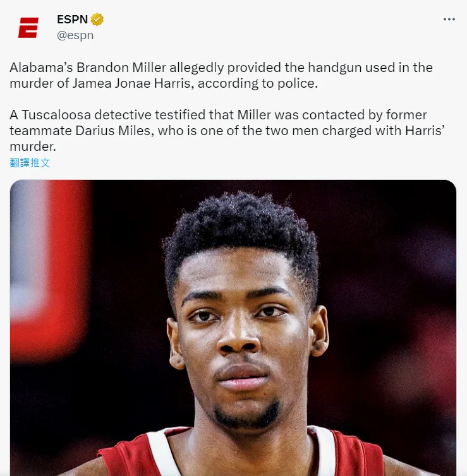
Task: Click the name Jamea Jonae Harris
Action: 131,83
